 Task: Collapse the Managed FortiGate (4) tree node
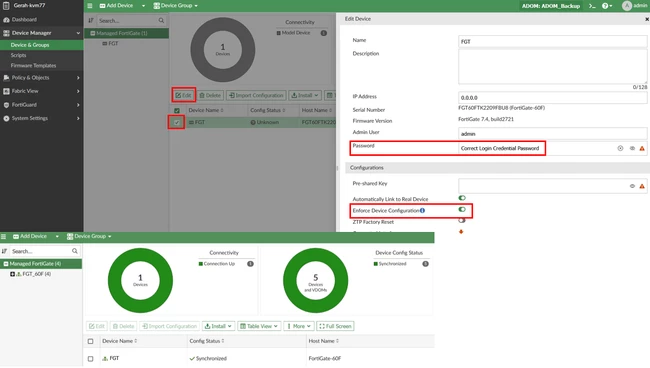pyautogui.click(x=6, y=264)
